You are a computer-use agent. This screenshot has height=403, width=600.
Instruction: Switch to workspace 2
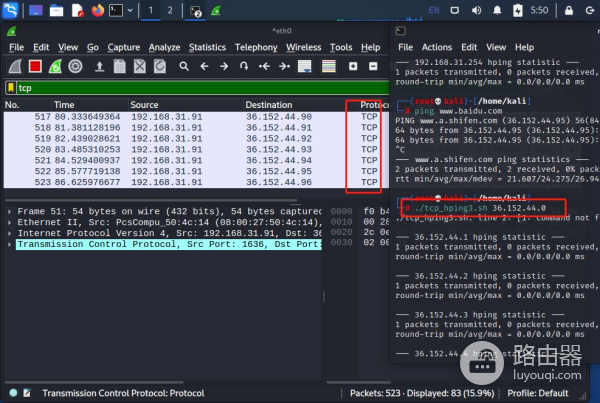coord(169,11)
